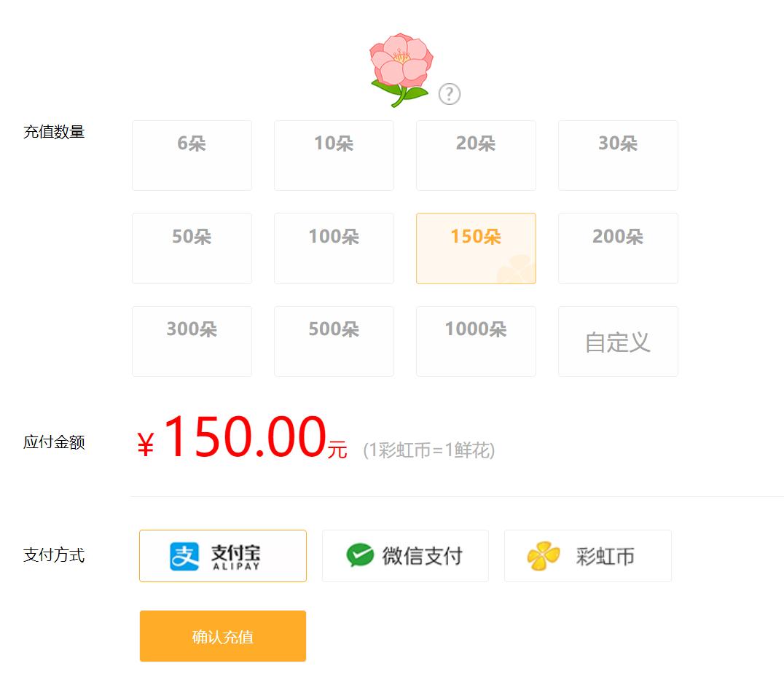Click the yellow rainbow coin clover icon

pyautogui.click(x=544, y=556)
